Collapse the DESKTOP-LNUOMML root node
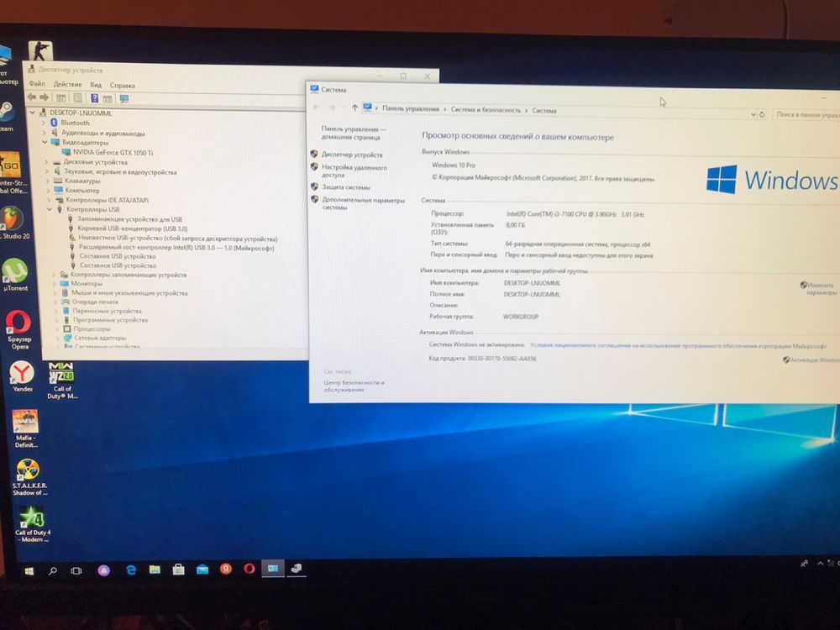Image resolution: width=840 pixels, height=630 pixels. (x=32, y=113)
